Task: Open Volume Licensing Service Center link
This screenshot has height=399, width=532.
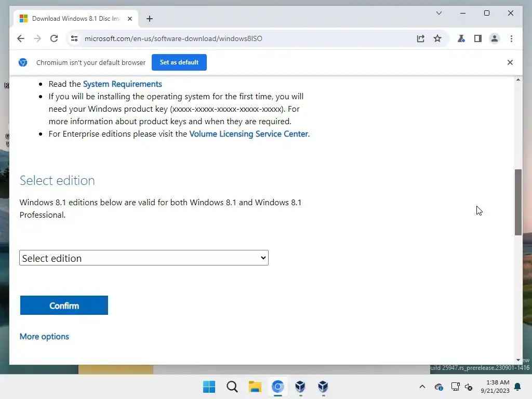Action: pyautogui.click(x=249, y=134)
